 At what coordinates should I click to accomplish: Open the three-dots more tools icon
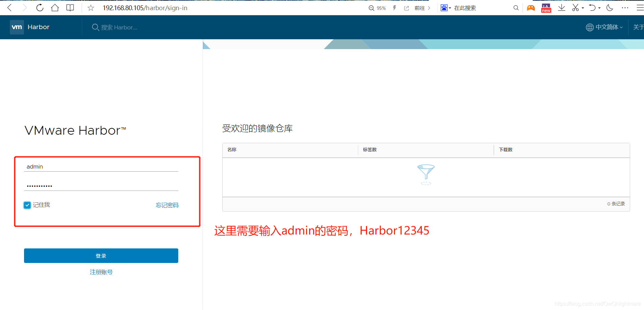625,8
